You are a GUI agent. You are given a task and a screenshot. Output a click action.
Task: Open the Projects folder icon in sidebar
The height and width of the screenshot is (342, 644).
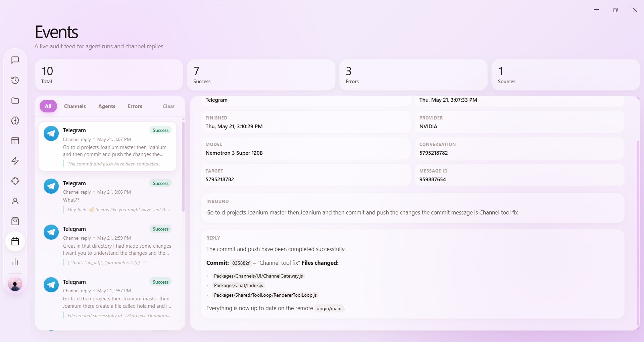pyautogui.click(x=15, y=100)
